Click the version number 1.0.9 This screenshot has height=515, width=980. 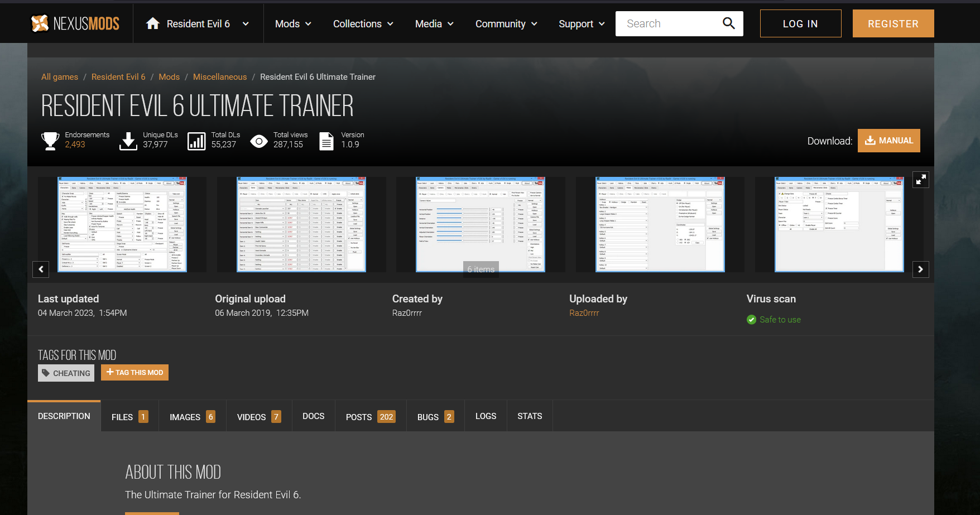point(350,145)
